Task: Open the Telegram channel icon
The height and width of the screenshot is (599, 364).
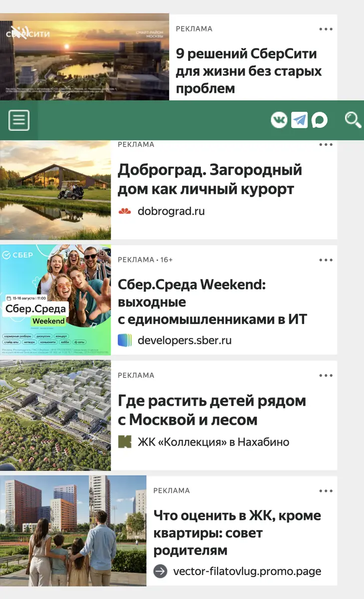Action: point(299,120)
